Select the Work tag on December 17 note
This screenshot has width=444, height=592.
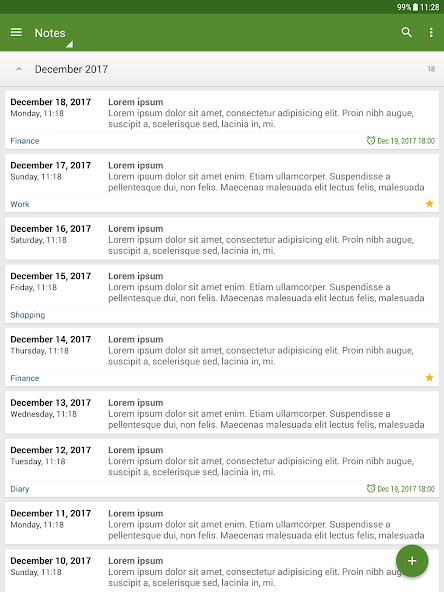coord(20,204)
